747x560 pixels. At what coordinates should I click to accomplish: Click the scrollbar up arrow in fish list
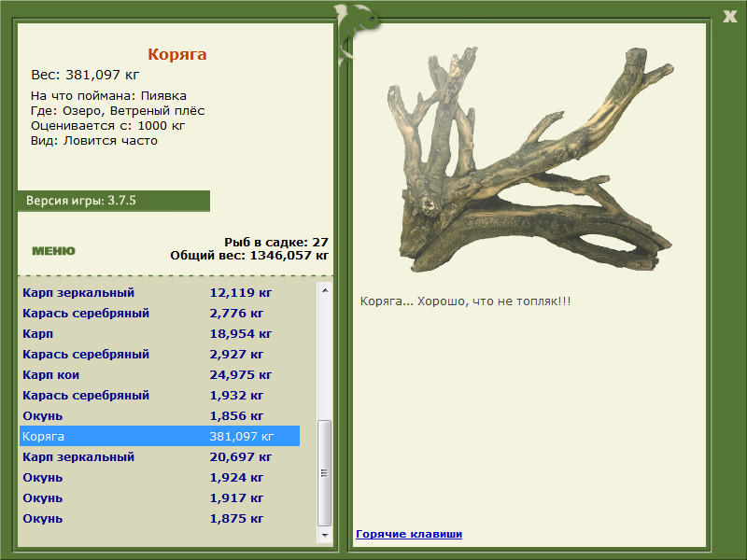[325, 290]
